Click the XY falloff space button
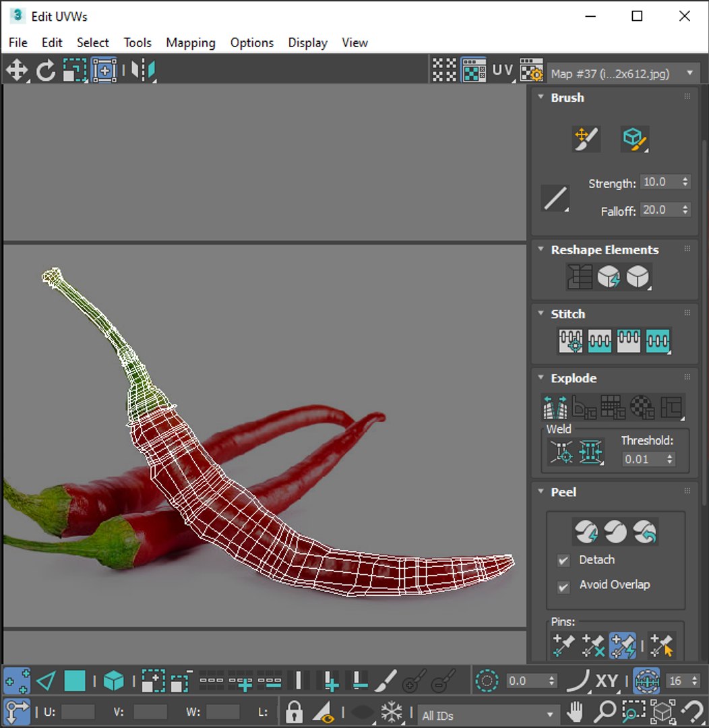 coord(607,681)
